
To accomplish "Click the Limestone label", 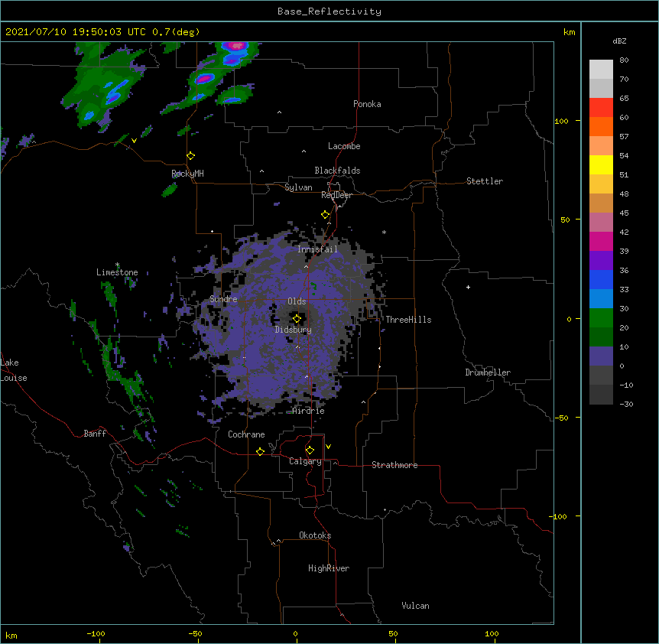I will pyautogui.click(x=117, y=272).
